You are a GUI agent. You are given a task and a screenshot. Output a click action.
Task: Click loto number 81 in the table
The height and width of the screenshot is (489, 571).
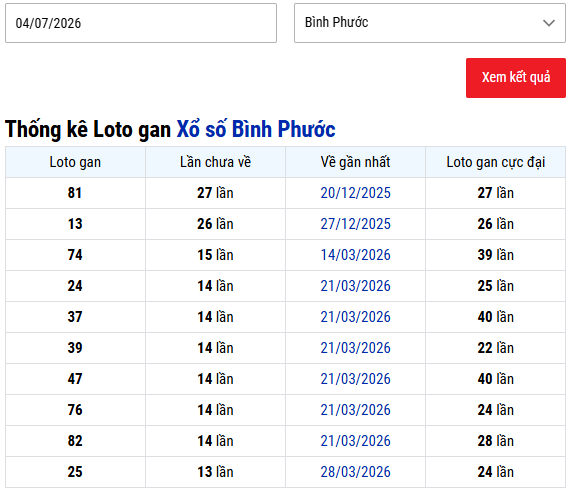click(x=75, y=193)
